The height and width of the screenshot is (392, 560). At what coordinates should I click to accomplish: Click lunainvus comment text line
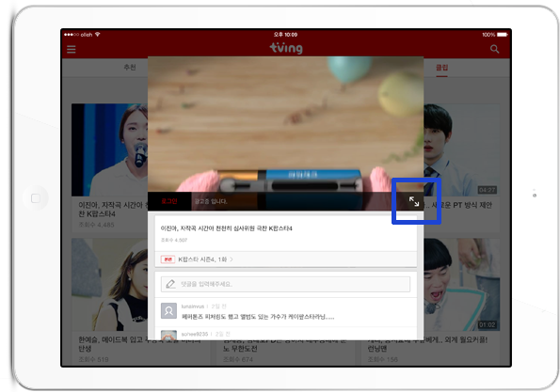(x=258, y=317)
